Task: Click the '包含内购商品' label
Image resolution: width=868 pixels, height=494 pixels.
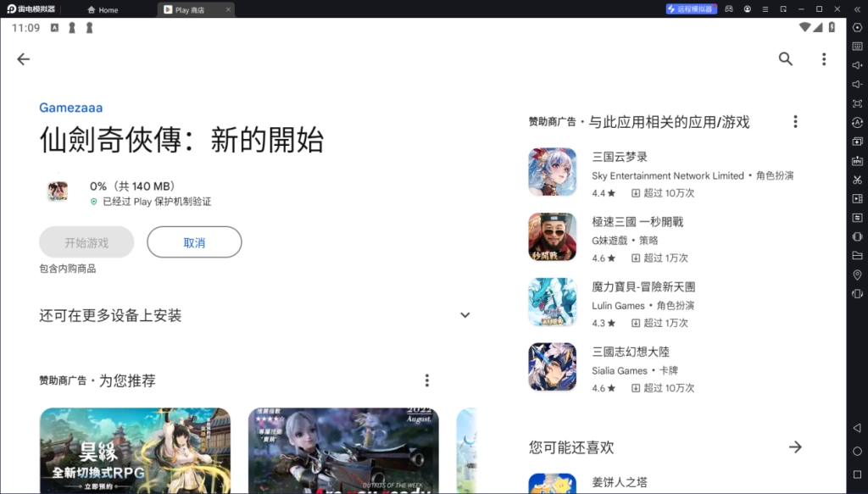Action: click(x=68, y=269)
